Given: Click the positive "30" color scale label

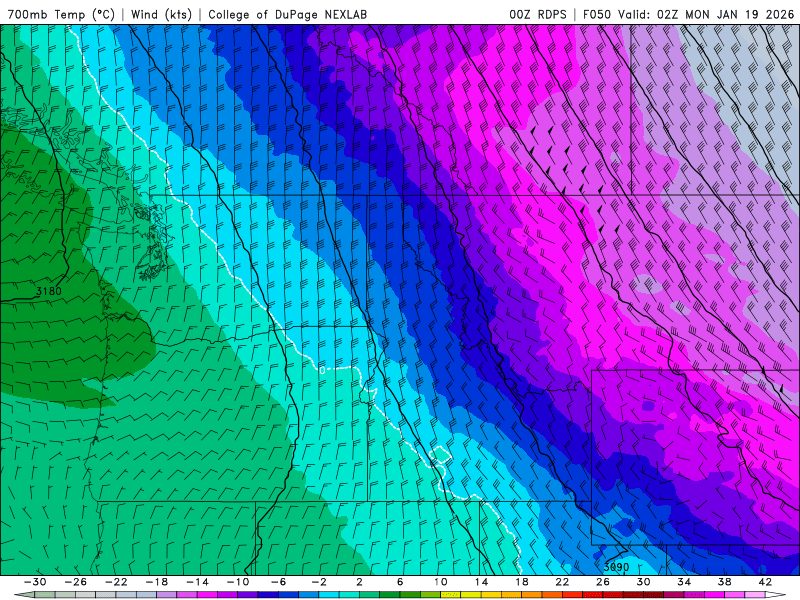Looking at the screenshot, I should point(643,582).
